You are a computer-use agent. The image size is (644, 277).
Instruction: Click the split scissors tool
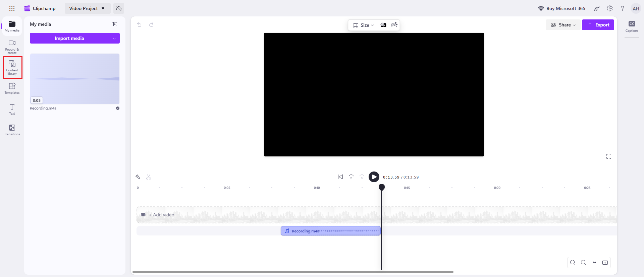[149, 177]
